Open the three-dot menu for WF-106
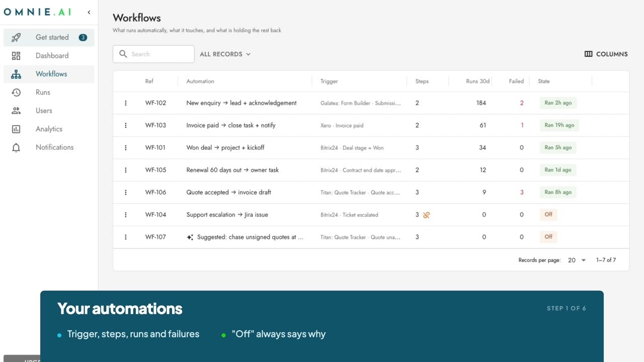Viewport: 644px width, 362px height. pos(126,192)
